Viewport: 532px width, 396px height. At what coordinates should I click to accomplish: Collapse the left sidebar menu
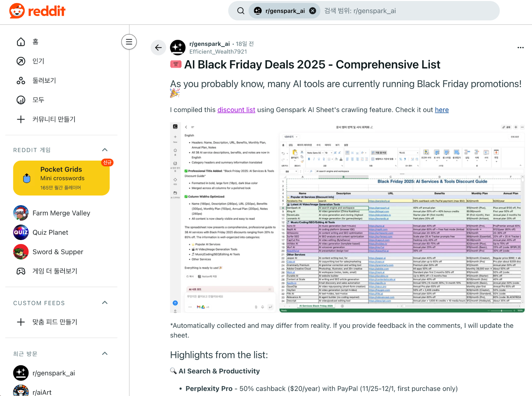(129, 42)
